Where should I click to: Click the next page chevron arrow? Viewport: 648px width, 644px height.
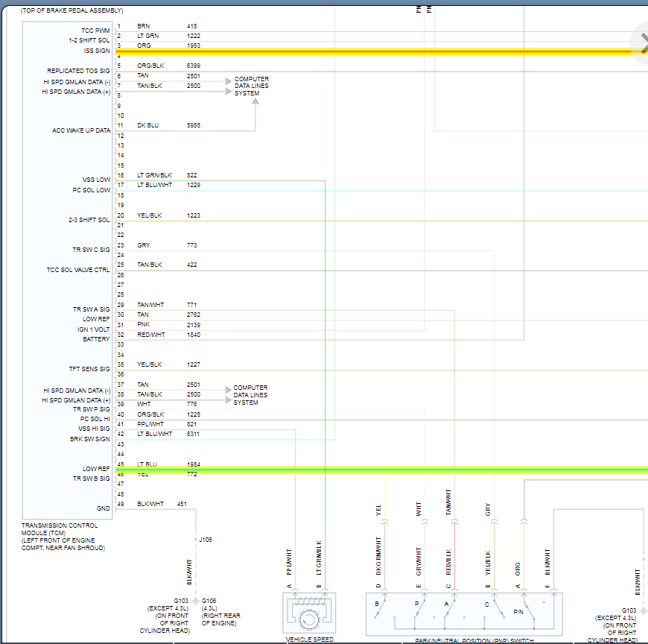pos(641,42)
